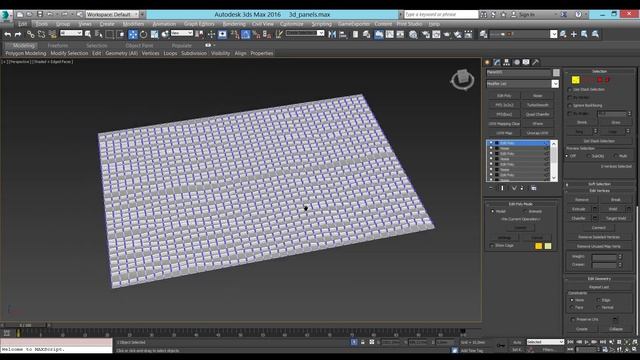The height and width of the screenshot is (360, 640).
Task: Open Select by Name dialog
Action: (x=99, y=35)
